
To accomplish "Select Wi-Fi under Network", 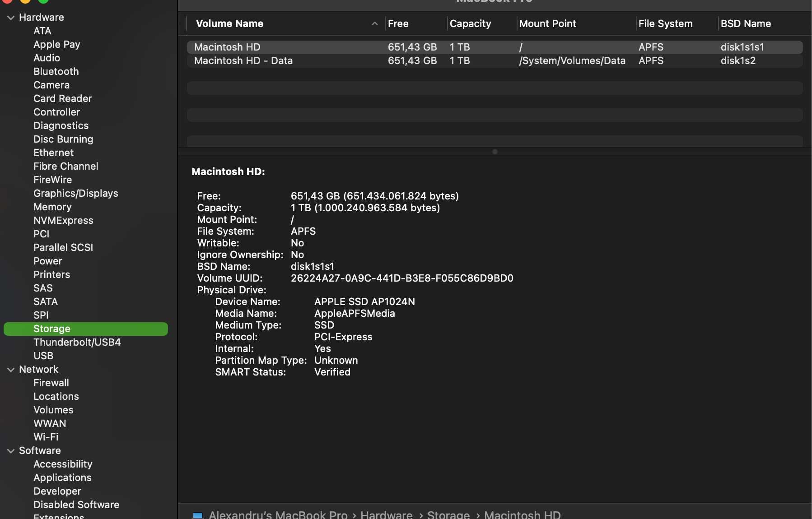I will (46, 437).
